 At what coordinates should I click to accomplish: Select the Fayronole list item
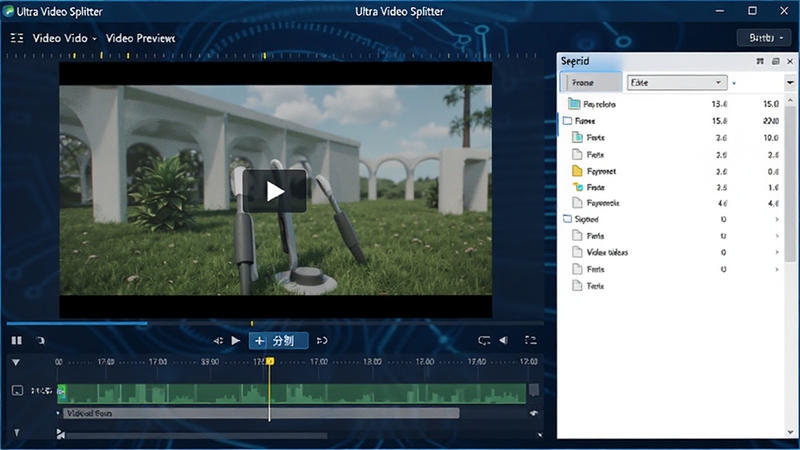coord(673,203)
